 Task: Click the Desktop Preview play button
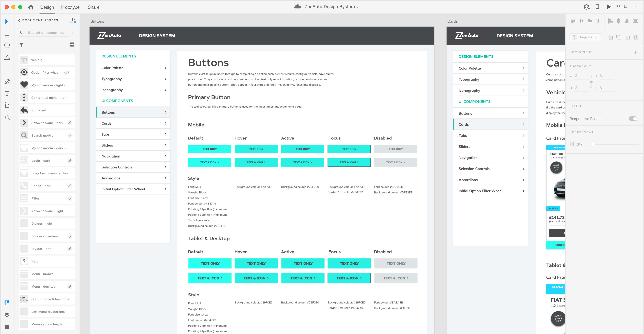(x=609, y=7)
